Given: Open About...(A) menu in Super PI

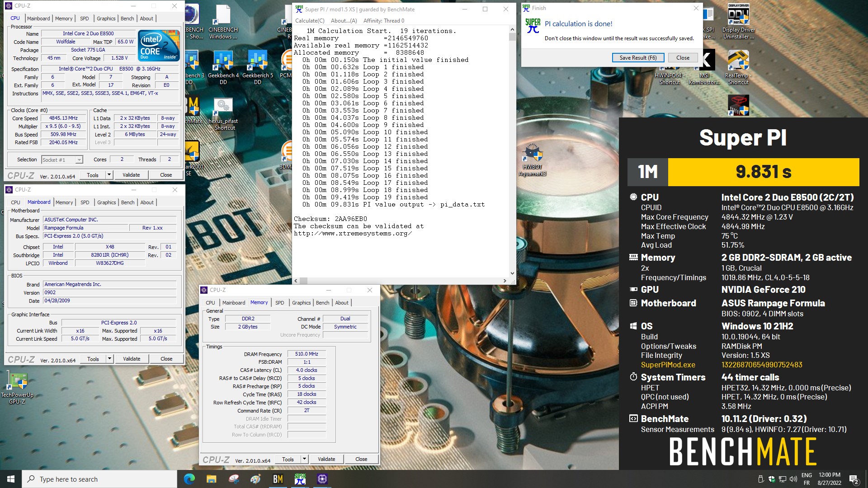Looking at the screenshot, I should [x=344, y=21].
